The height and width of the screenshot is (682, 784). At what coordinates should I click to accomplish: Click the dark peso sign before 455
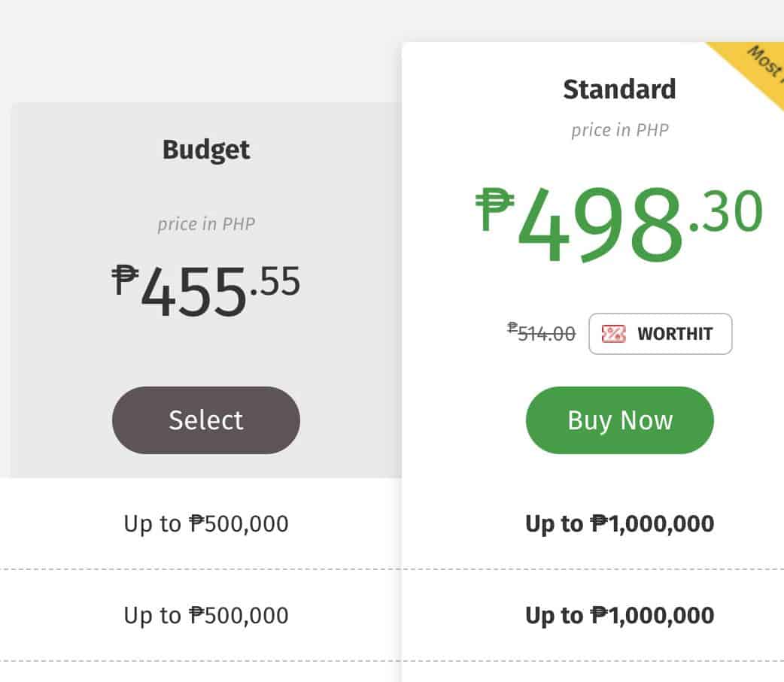125,279
